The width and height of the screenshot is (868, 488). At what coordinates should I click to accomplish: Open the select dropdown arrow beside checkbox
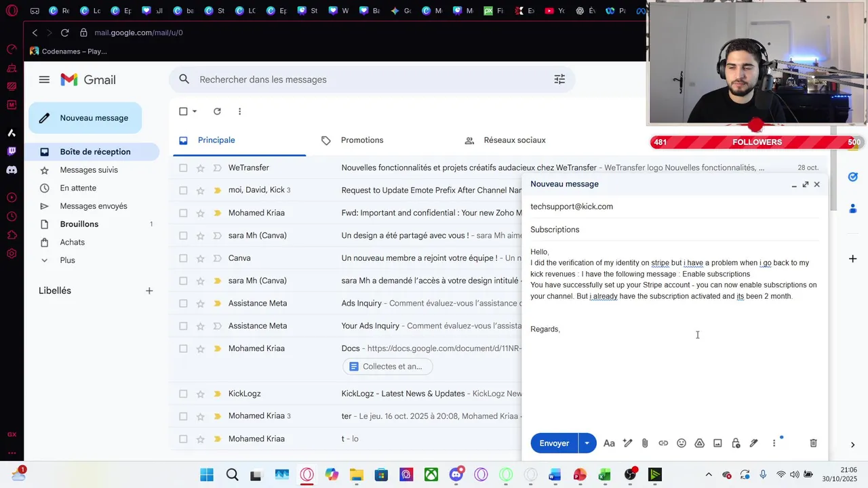195,111
